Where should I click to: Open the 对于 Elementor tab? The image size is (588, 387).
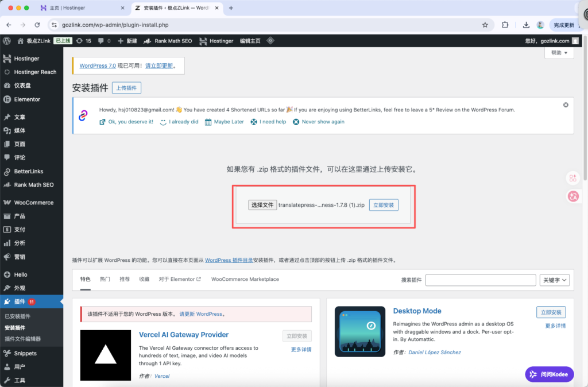pyautogui.click(x=180, y=279)
